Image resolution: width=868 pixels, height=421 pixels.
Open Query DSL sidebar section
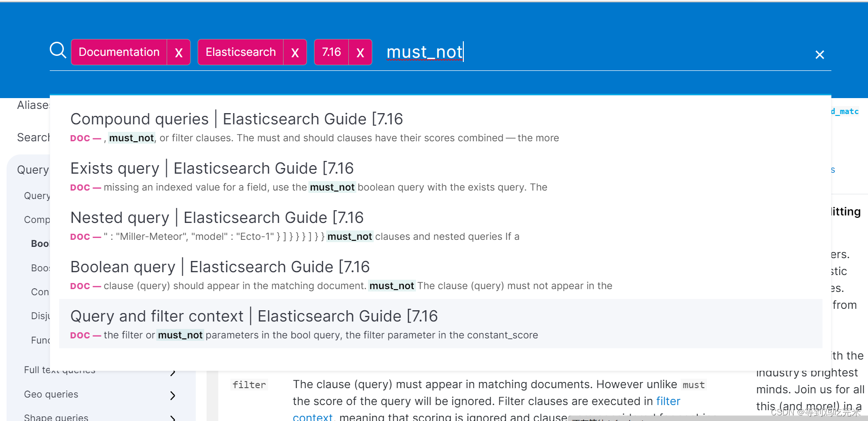pos(33,170)
